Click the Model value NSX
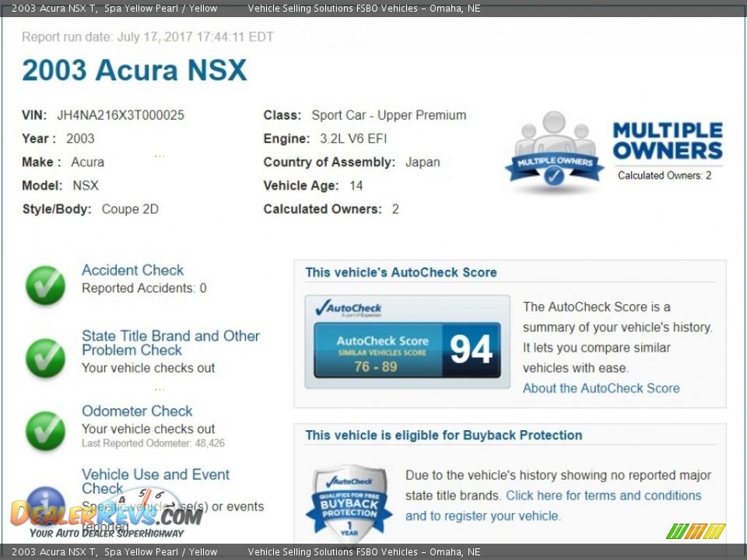747x560 pixels. pos(86,185)
